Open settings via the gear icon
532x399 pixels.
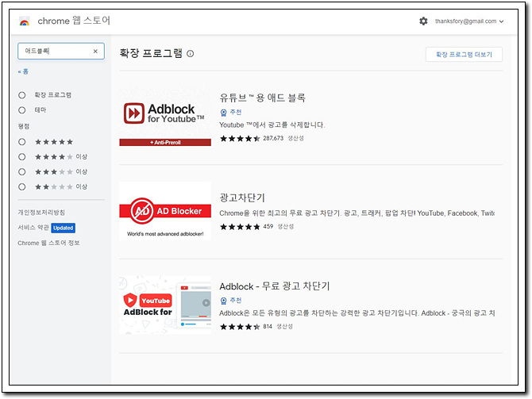point(423,21)
